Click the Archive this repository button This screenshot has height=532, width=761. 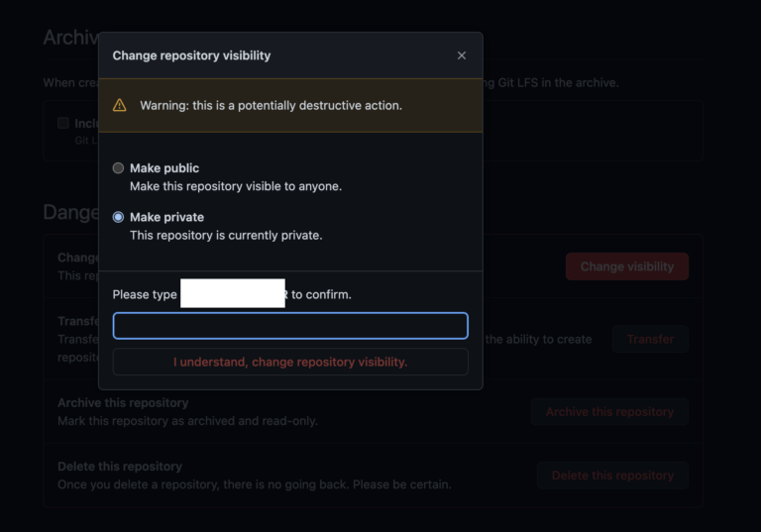coord(609,412)
